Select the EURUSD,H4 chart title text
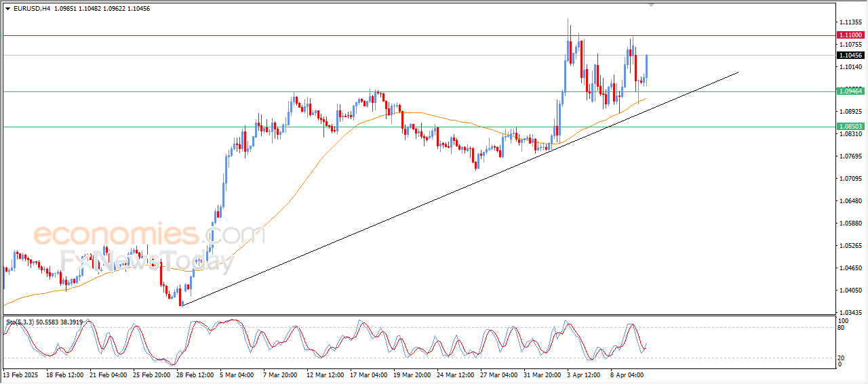868x384 pixels. coord(31,9)
